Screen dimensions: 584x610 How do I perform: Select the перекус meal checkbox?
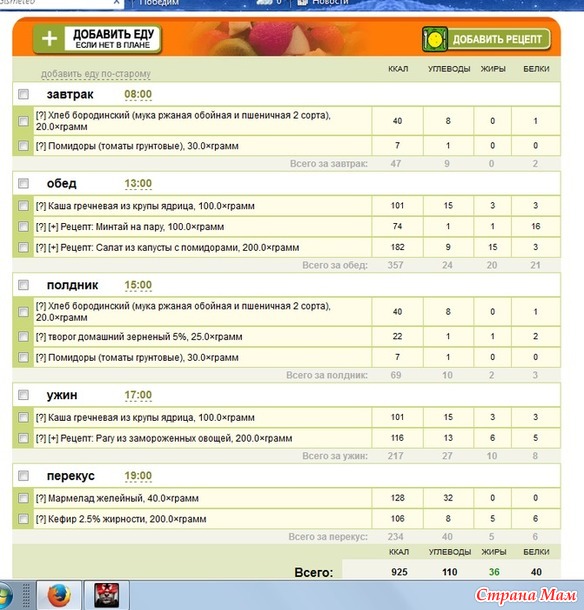[x=23, y=476]
